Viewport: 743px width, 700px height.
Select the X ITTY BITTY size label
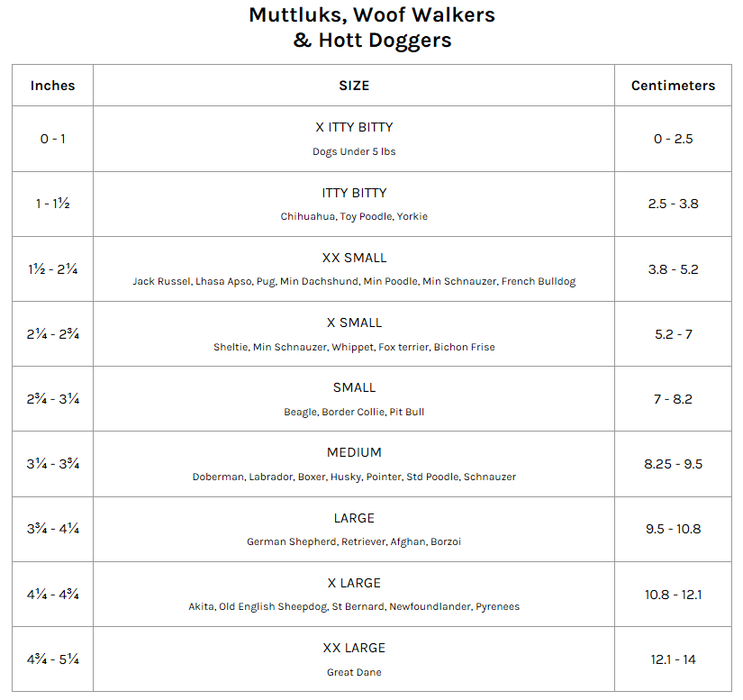[x=354, y=127]
